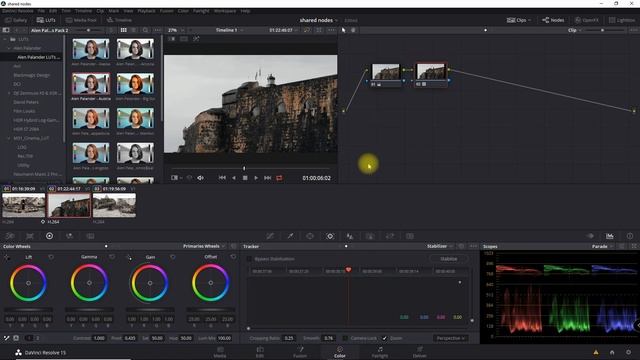
Task: Open the Curves palette icon
Action: [x=270, y=236]
